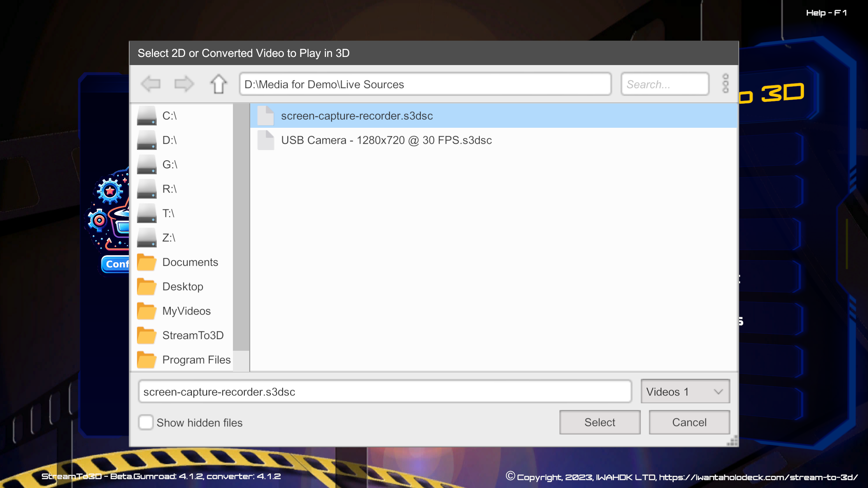Image resolution: width=868 pixels, height=488 pixels.
Task: Open the Videos 1 filter dropdown
Action: coord(685,391)
